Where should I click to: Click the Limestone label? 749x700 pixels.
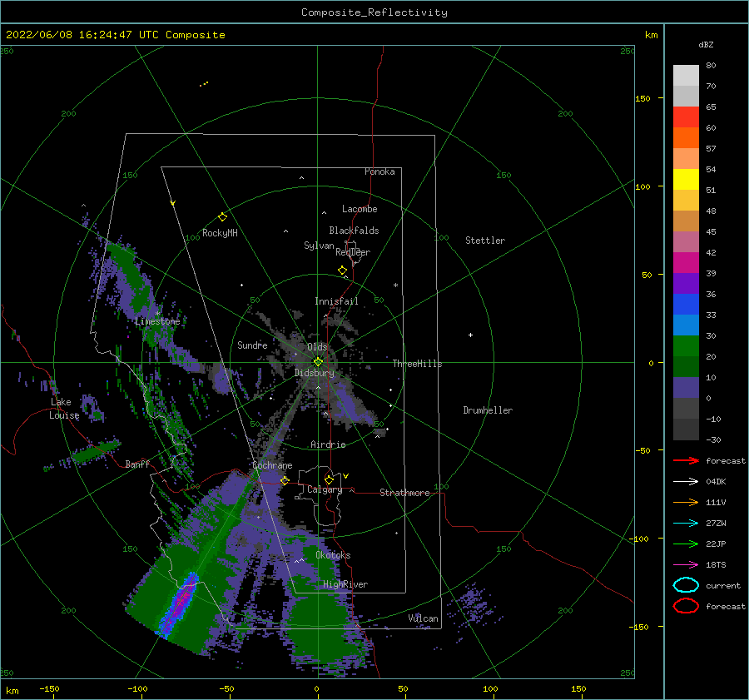click(x=157, y=321)
